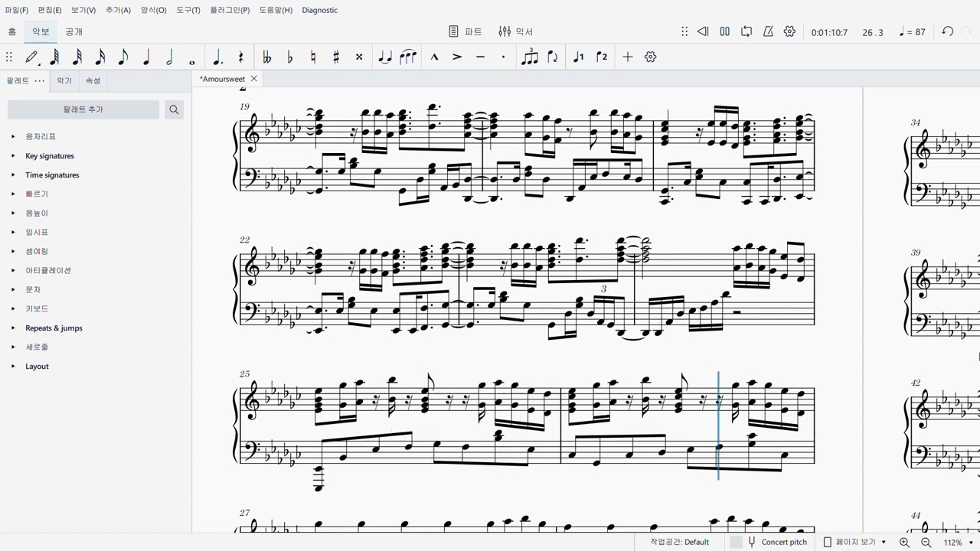980x551 pixels.
Task: Add an augmentation dot
Action: pos(217,57)
